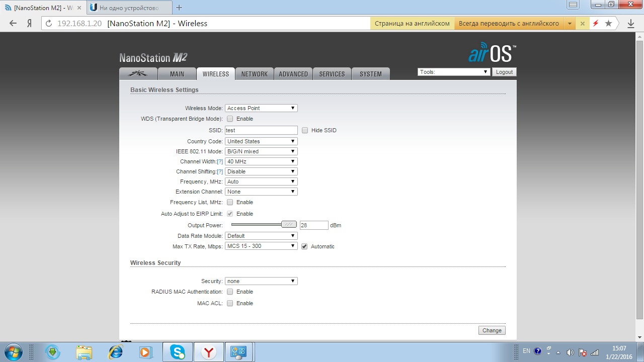Open the IEEE 802.11 Mode dropdown
The height and width of the screenshot is (362, 644).
(x=261, y=151)
